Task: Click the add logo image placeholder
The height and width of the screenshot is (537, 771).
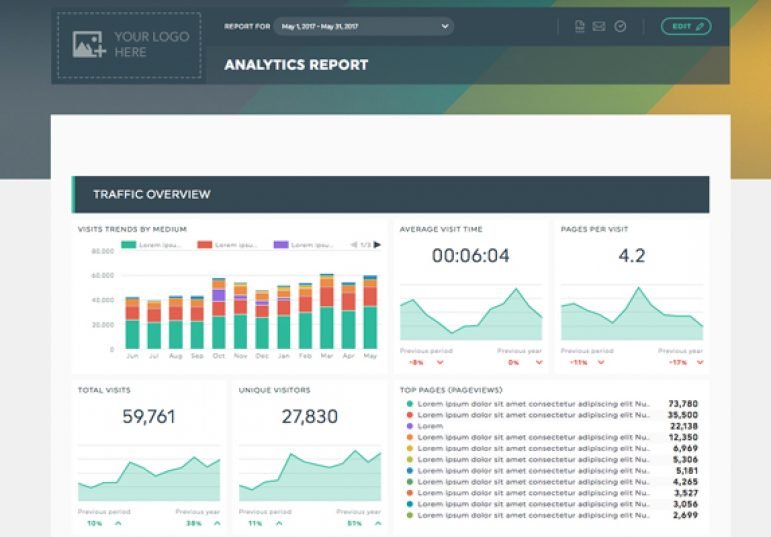Action: (128, 45)
